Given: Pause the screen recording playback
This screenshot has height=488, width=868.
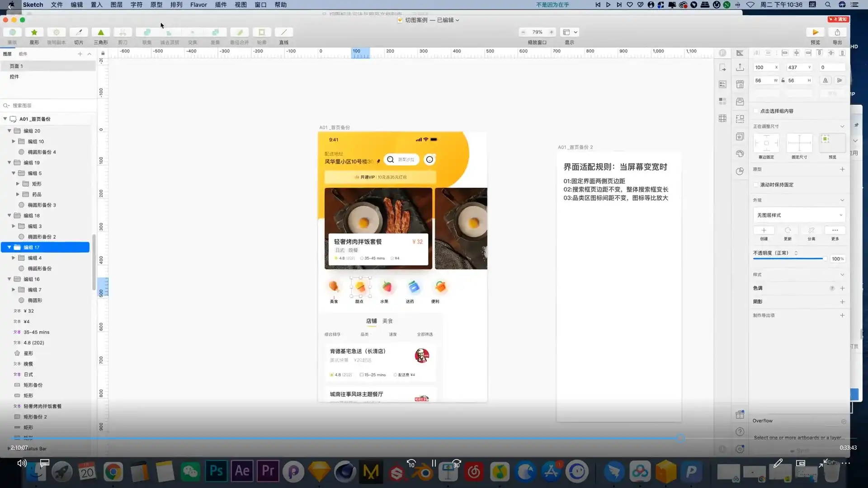Looking at the screenshot, I should [x=433, y=463].
